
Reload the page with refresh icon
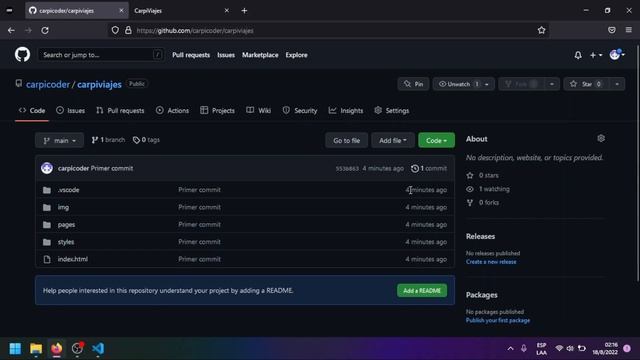(x=45, y=30)
